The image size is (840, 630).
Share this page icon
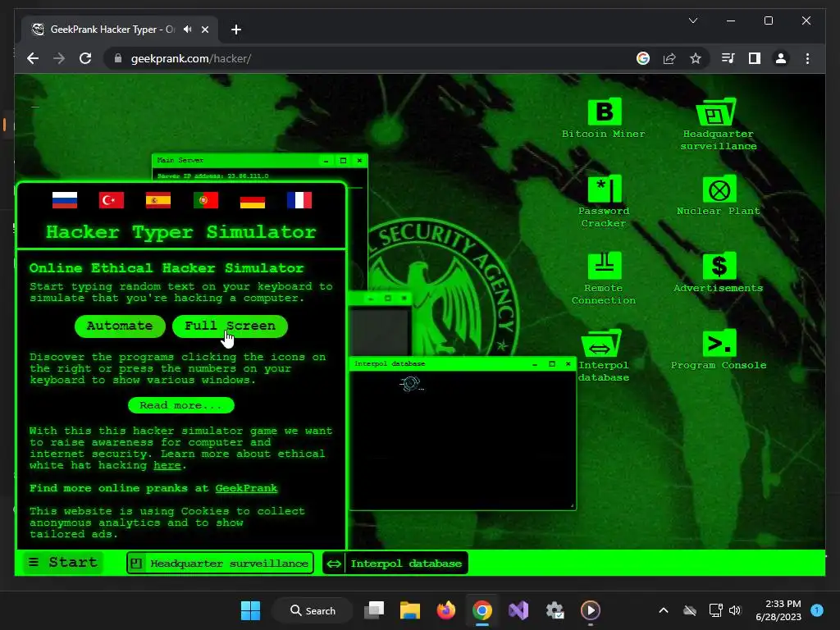(669, 58)
